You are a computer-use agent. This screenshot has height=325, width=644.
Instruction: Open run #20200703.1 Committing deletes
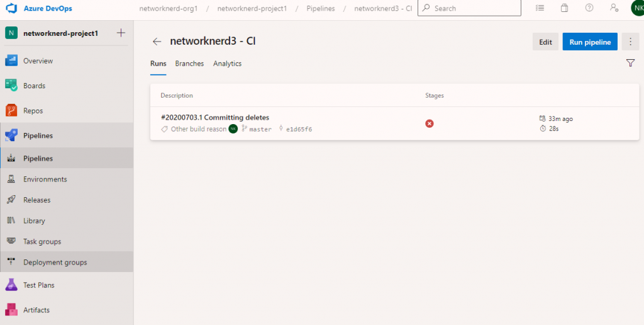pos(215,118)
